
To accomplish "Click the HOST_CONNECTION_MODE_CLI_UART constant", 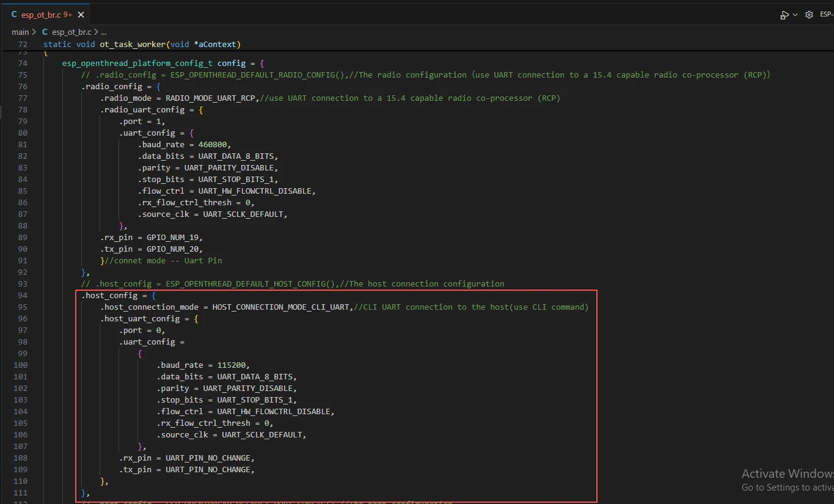I will tap(282, 307).
